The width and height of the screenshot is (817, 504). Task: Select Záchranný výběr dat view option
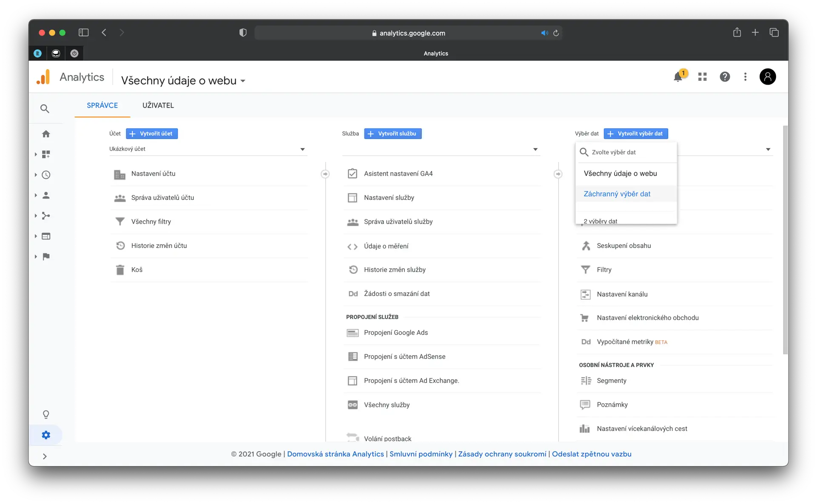[617, 194]
